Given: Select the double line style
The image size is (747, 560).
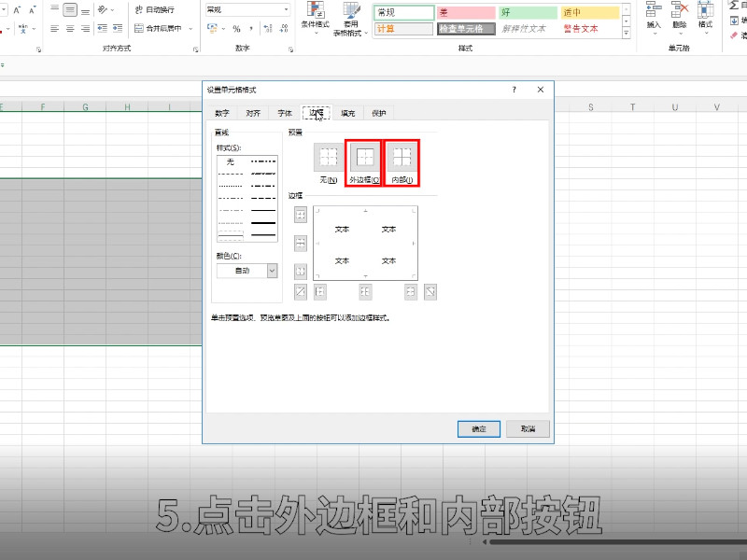Looking at the screenshot, I should (263, 235).
